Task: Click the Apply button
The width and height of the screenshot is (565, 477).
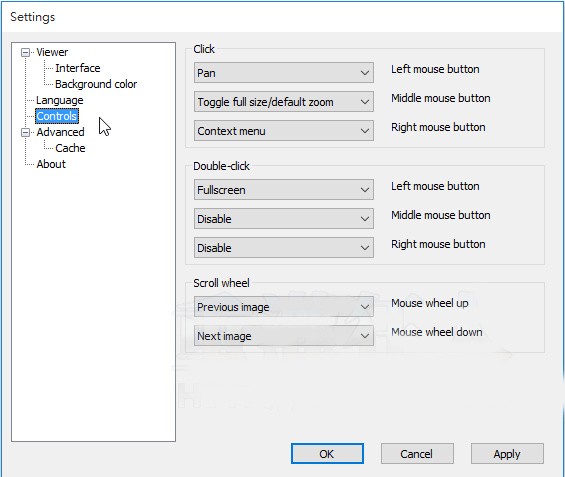Action: point(507,454)
